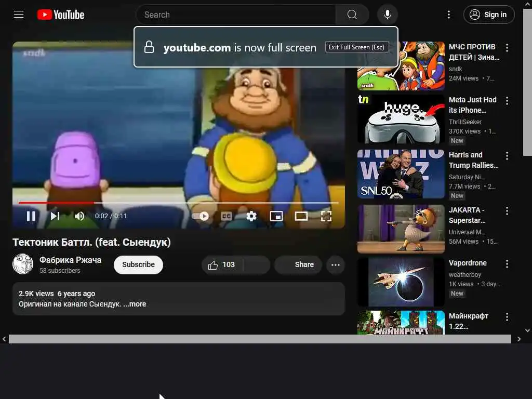Open the settings kebab menu in header
Screen dimensions: 532x399
click(x=448, y=15)
